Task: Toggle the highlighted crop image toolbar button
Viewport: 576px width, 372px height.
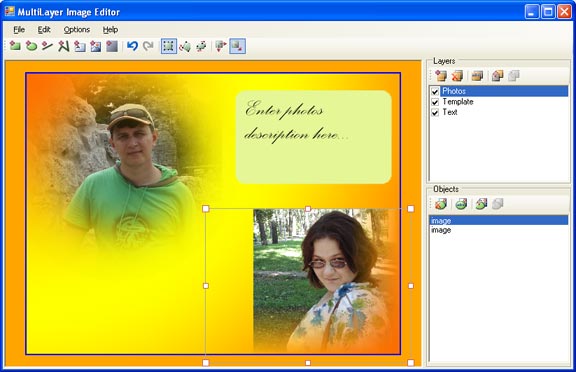Action: pyautogui.click(x=237, y=46)
